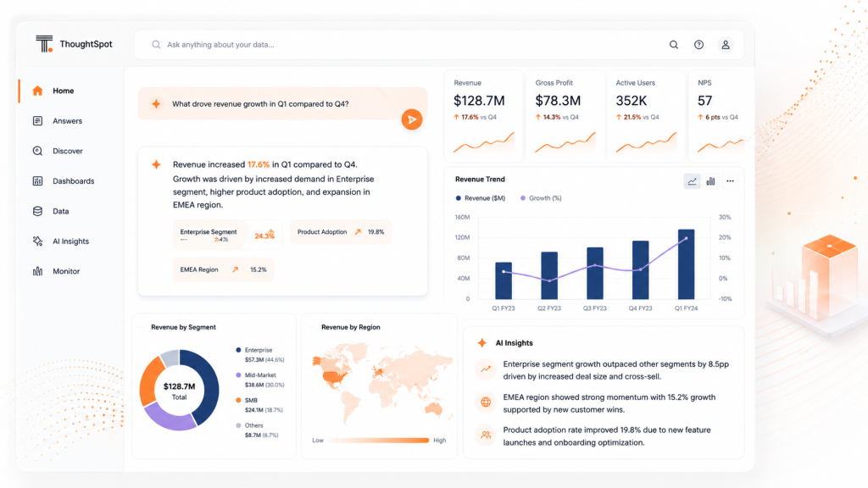Click the ThoughtSpot logo
The height and width of the screenshot is (488, 868).
point(74,44)
